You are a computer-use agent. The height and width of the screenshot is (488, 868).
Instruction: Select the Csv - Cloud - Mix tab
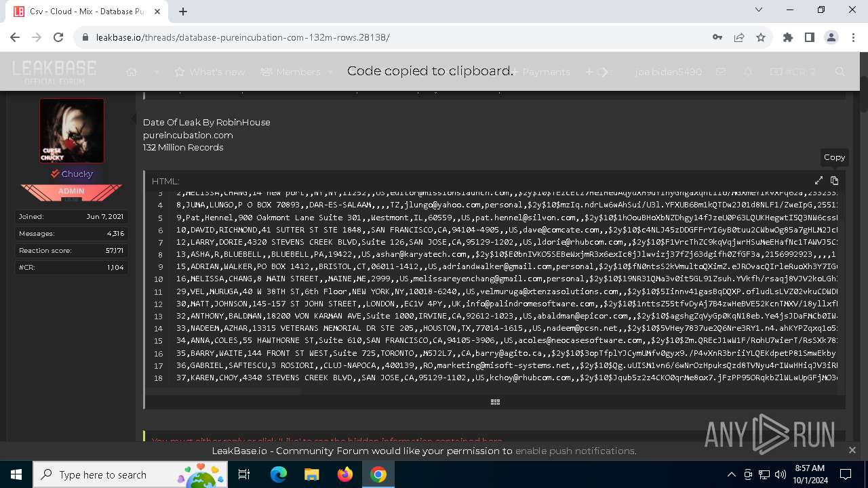click(88, 12)
